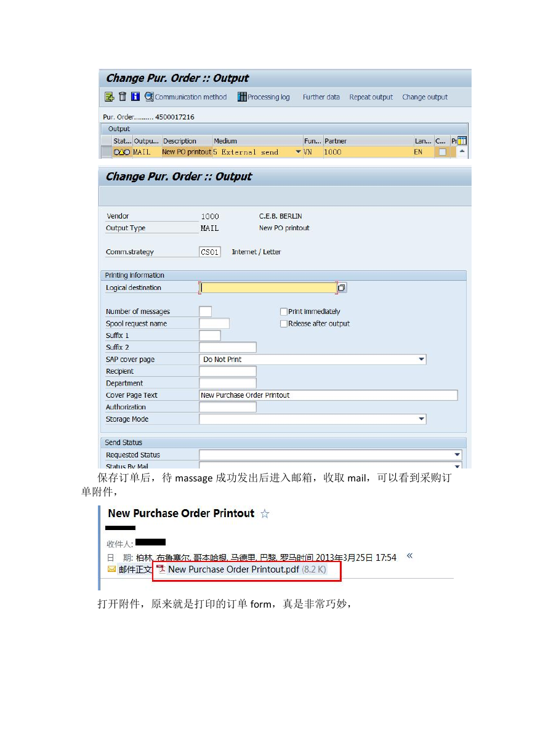
Task: Expand the Requested Status dropdown
Action: [x=457, y=455]
